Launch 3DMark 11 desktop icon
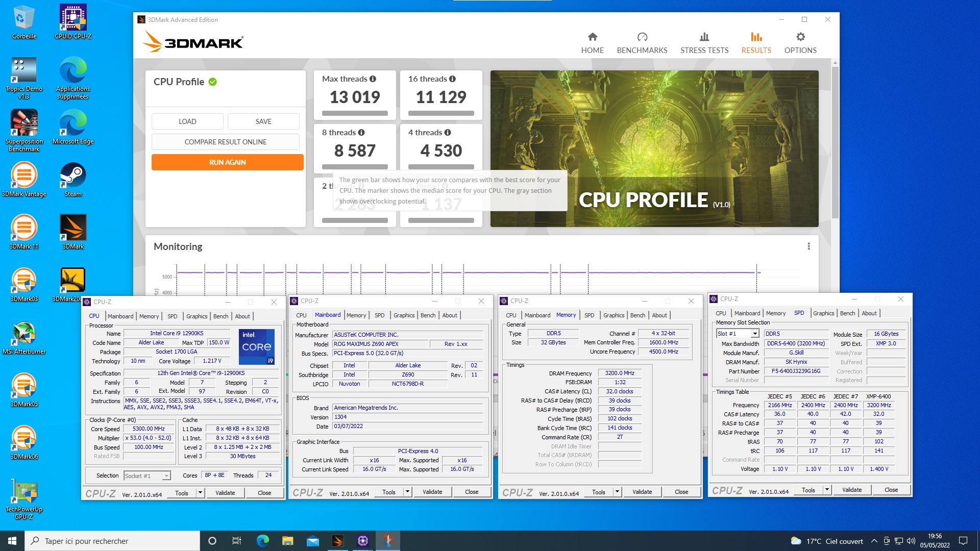 tap(24, 232)
